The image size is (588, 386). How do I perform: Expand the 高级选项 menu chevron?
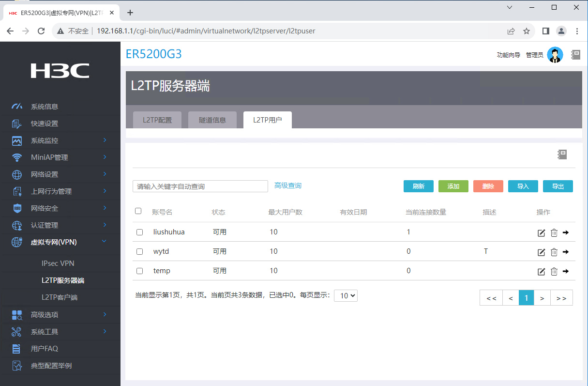tap(105, 314)
